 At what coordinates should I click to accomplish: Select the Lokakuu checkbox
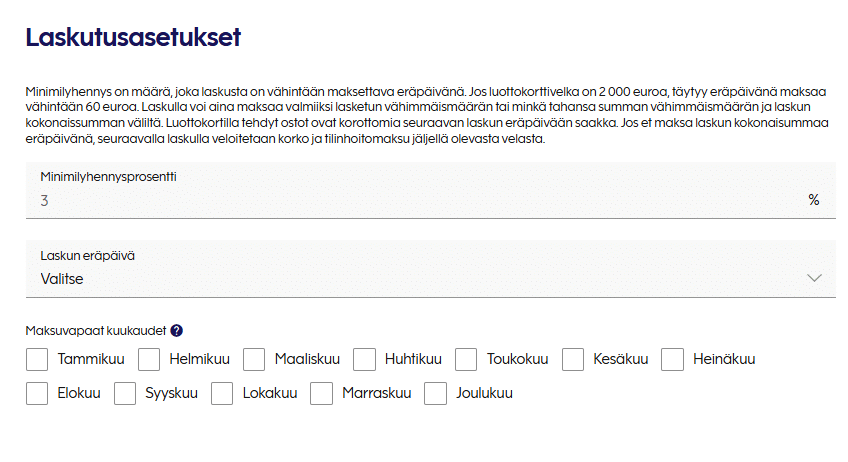(223, 394)
